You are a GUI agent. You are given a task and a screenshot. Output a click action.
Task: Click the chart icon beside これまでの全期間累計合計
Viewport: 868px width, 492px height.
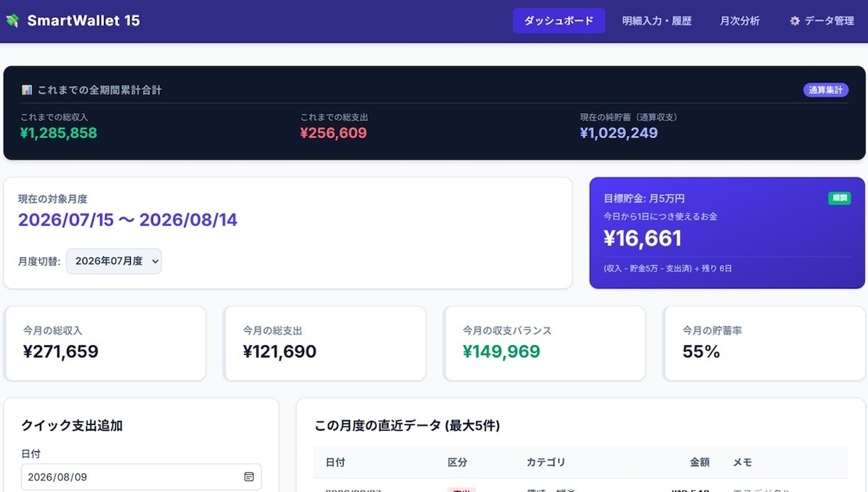click(x=27, y=90)
